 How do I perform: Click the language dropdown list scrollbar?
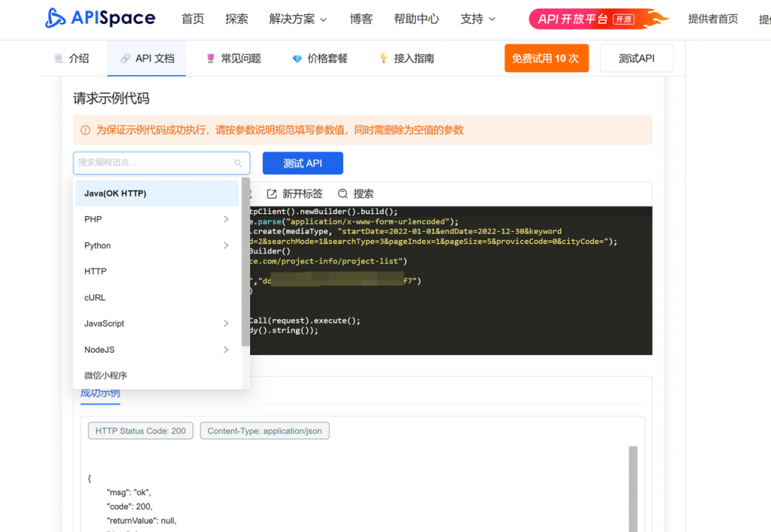[245, 262]
